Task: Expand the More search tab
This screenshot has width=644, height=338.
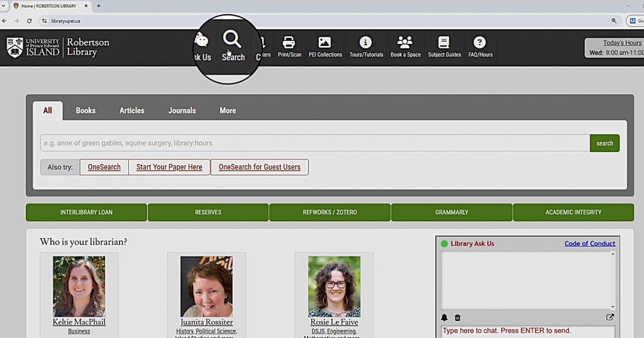Action: pos(228,111)
